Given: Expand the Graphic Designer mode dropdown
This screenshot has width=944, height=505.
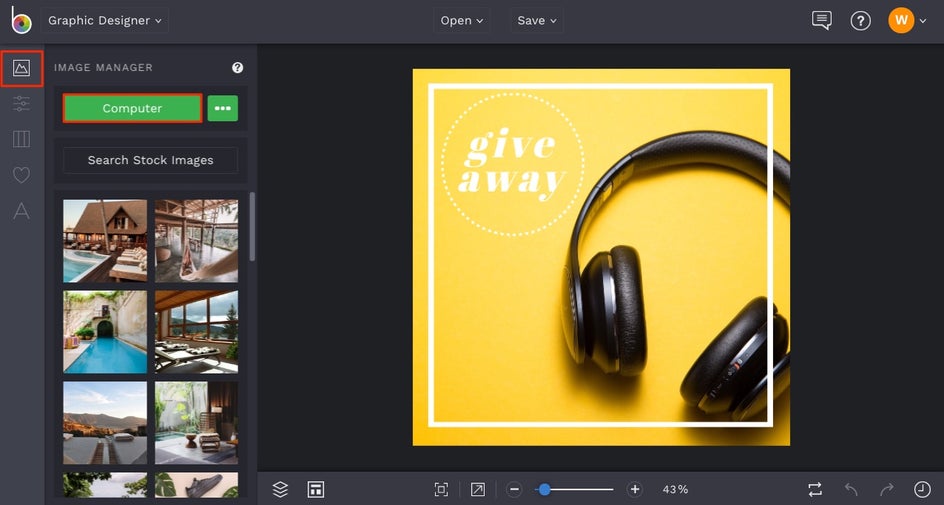Looking at the screenshot, I should 105,20.
